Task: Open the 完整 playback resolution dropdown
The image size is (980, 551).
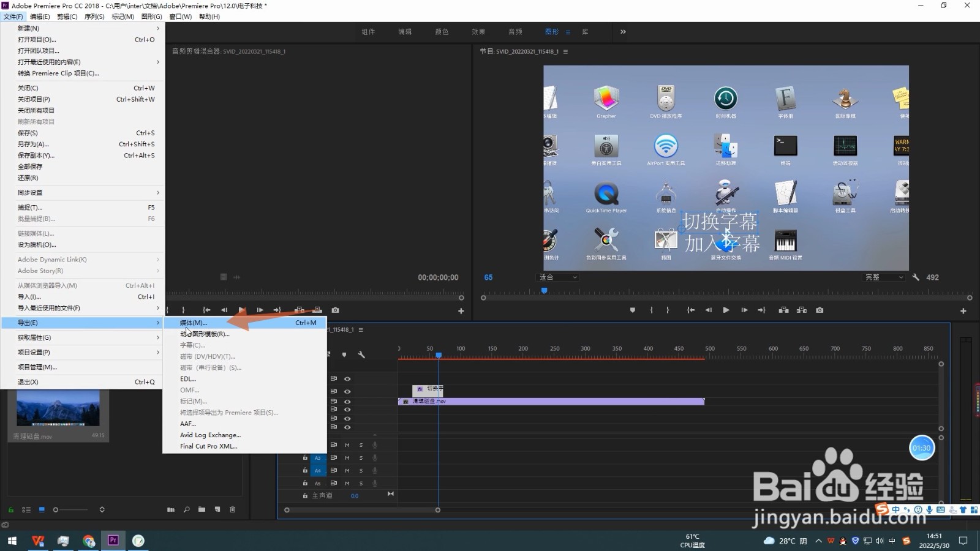Action: tap(883, 277)
